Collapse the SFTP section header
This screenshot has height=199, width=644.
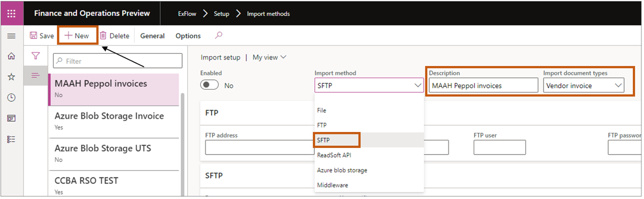tap(420, 175)
